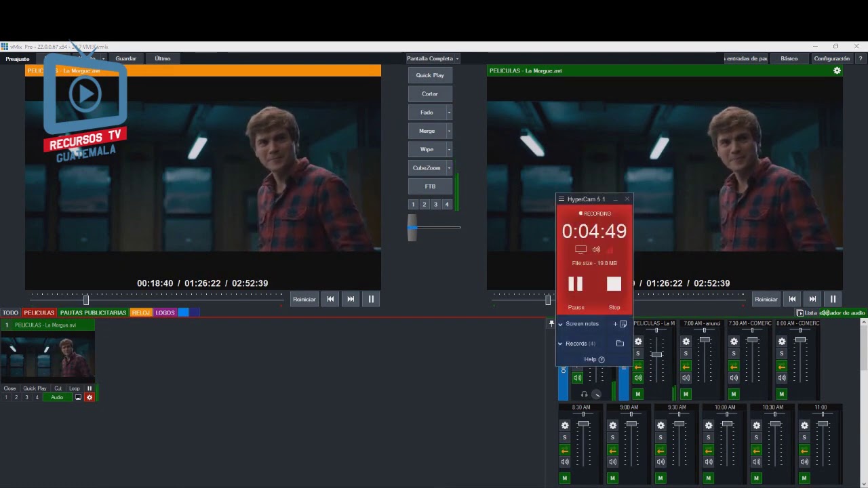This screenshot has height=488, width=868.
Task: Open HyperCam hamburger menu
Action: click(x=561, y=199)
